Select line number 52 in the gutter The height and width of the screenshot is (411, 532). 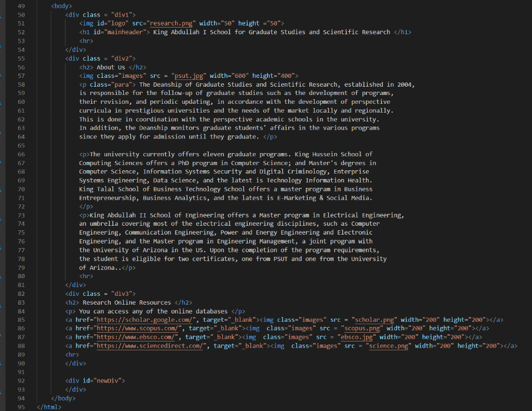(21, 32)
